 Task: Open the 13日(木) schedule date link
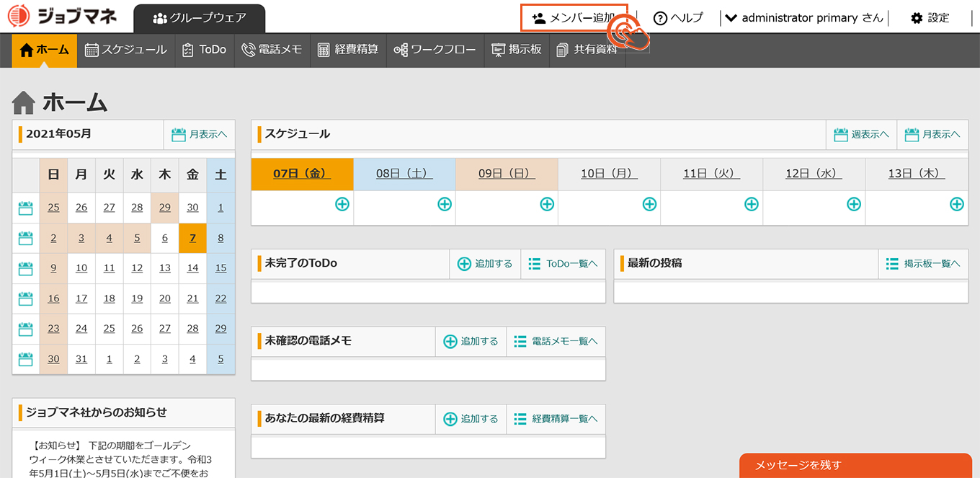pyautogui.click(x=917, y=174)
